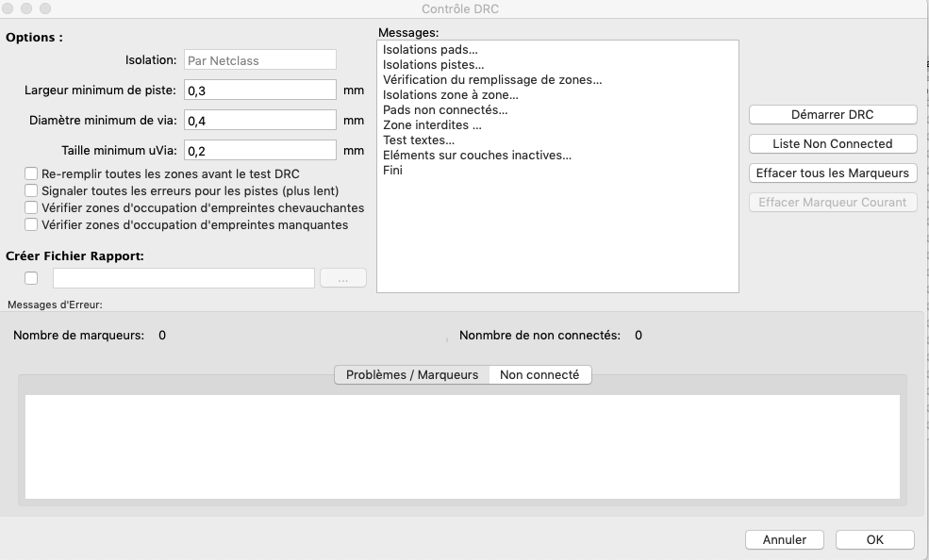
Task: Toggle Signaler toutes les erreurs pour pistes
Action: pos(31,191)
